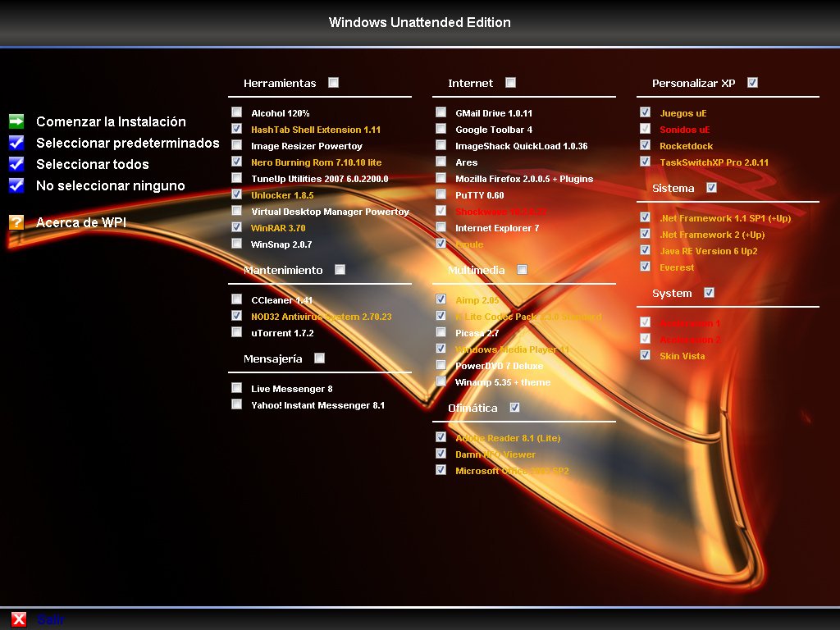Uncheck the Personalizar XP master checkbox
Viewport: 840px width, 630px height.
click(753, 82)
